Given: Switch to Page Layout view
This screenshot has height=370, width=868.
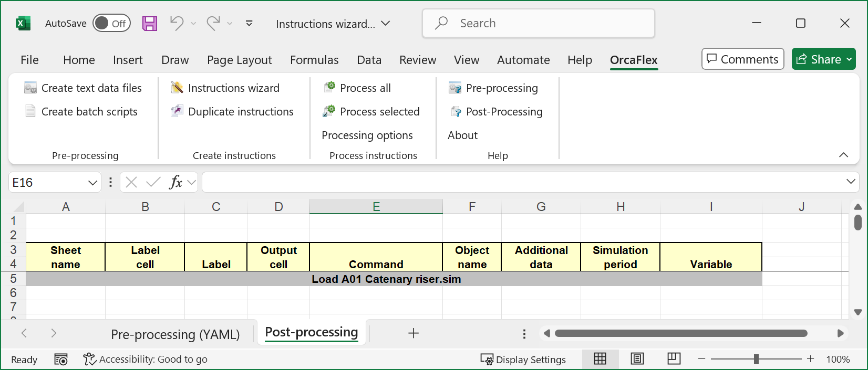Looking at the screenshot, I should pyautogui.click(x=637, y=359).
